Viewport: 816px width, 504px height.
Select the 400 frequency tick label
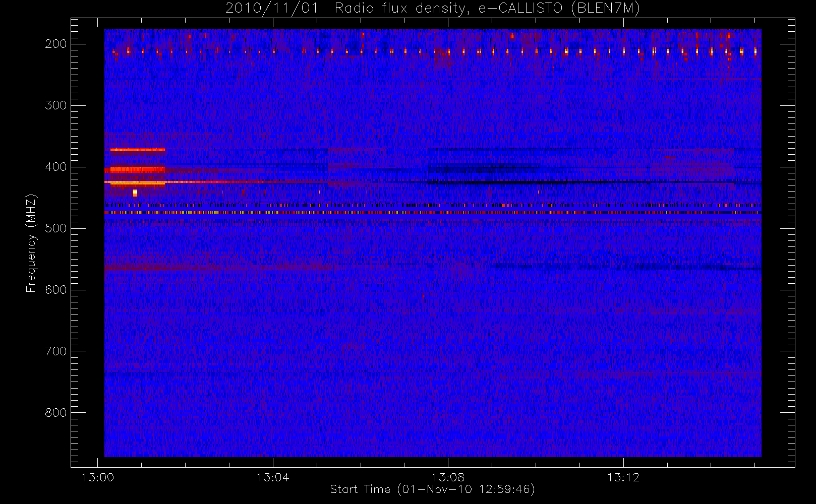56,167
